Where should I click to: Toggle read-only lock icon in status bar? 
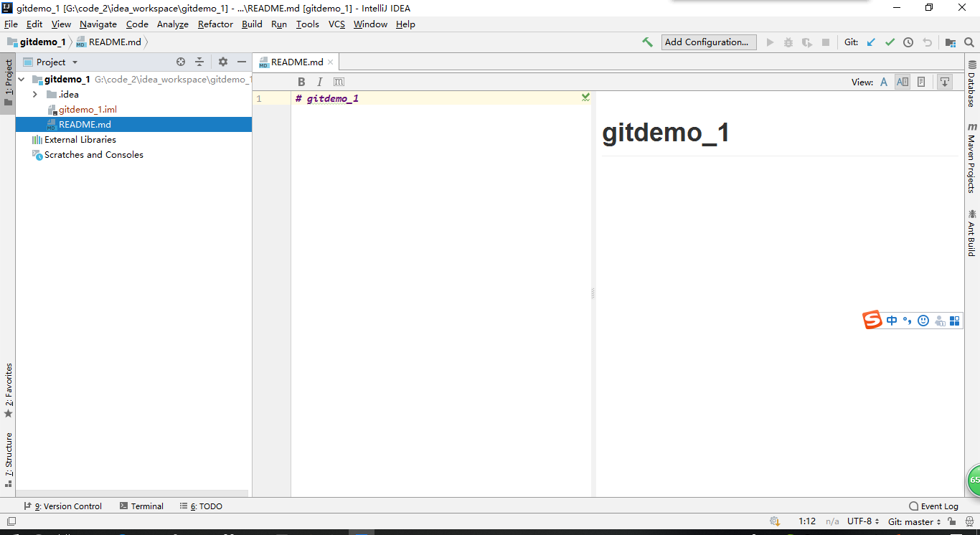point(953,522)
